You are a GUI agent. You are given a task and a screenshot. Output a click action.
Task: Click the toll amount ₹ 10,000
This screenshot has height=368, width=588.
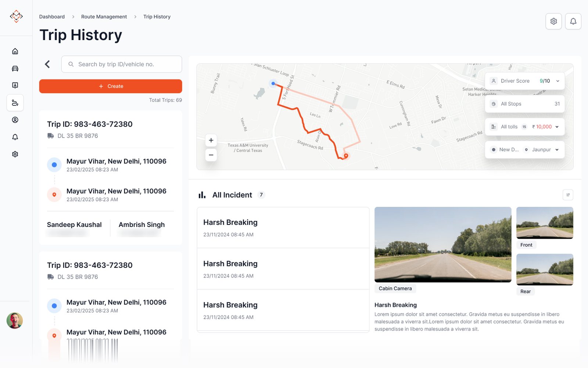(x=542, y=127)
